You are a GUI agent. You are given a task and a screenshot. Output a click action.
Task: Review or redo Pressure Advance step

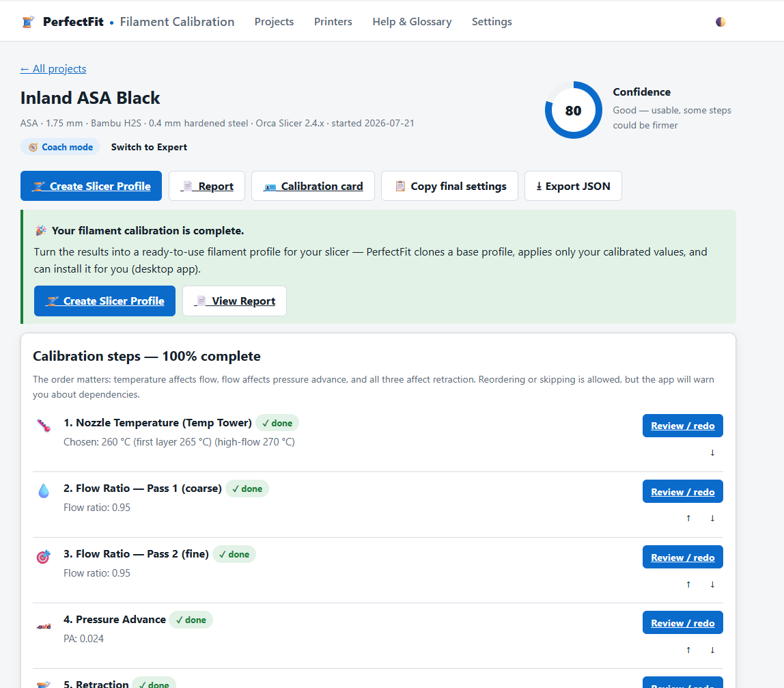click(x=682, y=623)
